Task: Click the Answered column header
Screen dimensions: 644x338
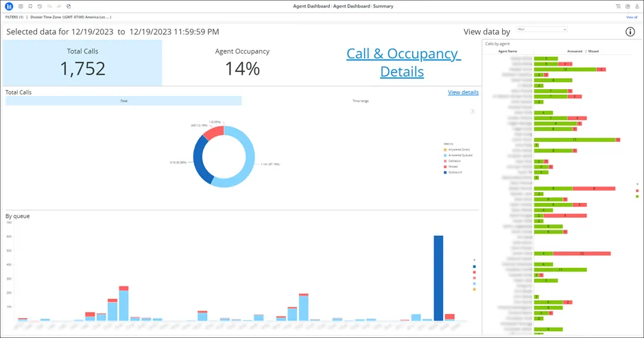Action: tap(575, 51)
